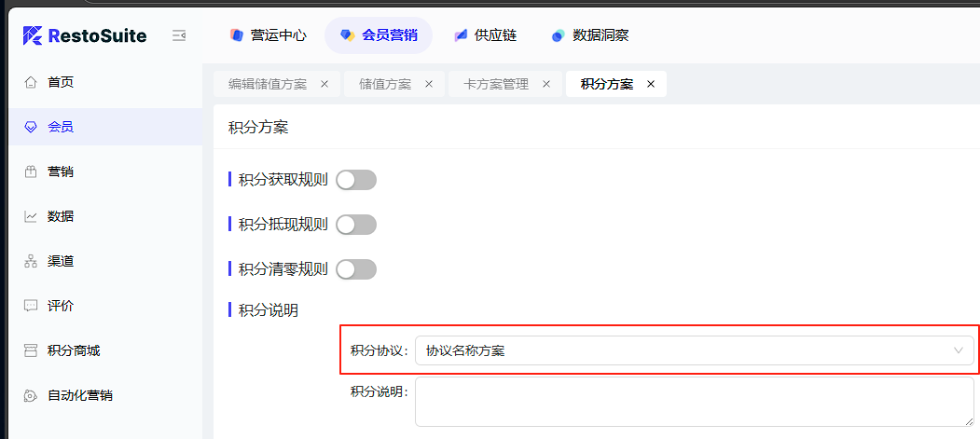Screen dimensions: 980x439
Task: Collapse the sidebar using the menu fold icon
Action: 179,35
